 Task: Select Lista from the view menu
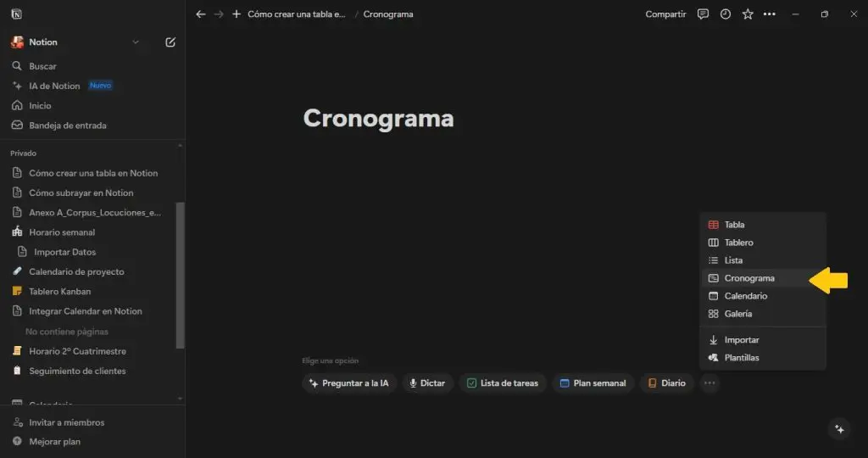pos(763,260)
